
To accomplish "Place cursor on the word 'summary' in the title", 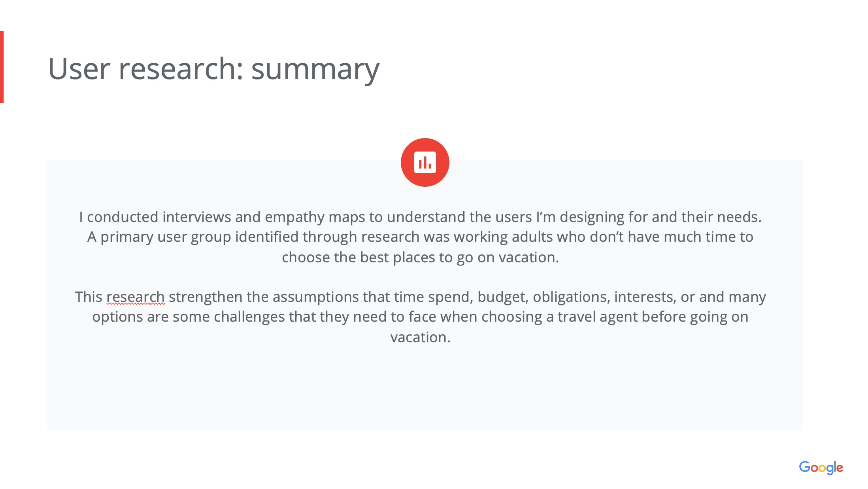I will point(315,70).
